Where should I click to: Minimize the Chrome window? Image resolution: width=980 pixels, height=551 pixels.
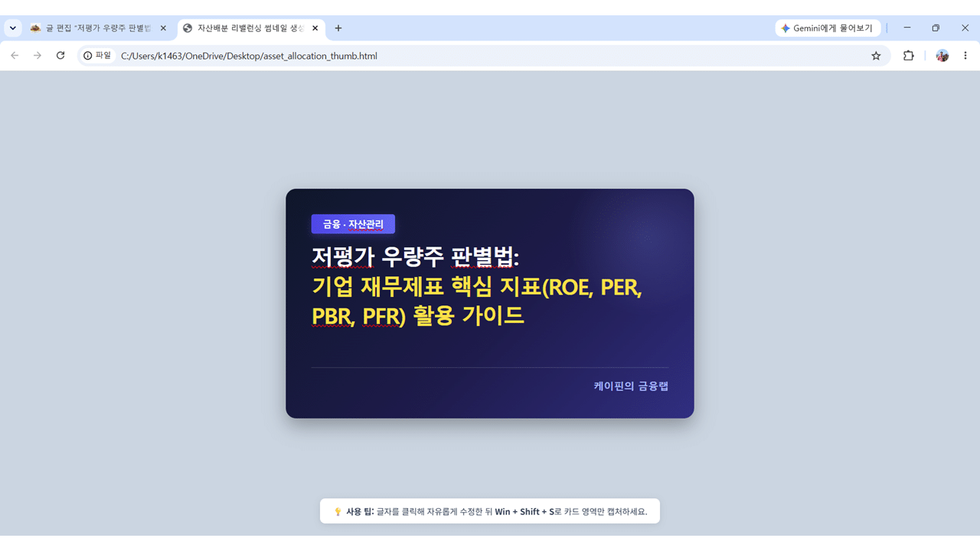point(907,28)
